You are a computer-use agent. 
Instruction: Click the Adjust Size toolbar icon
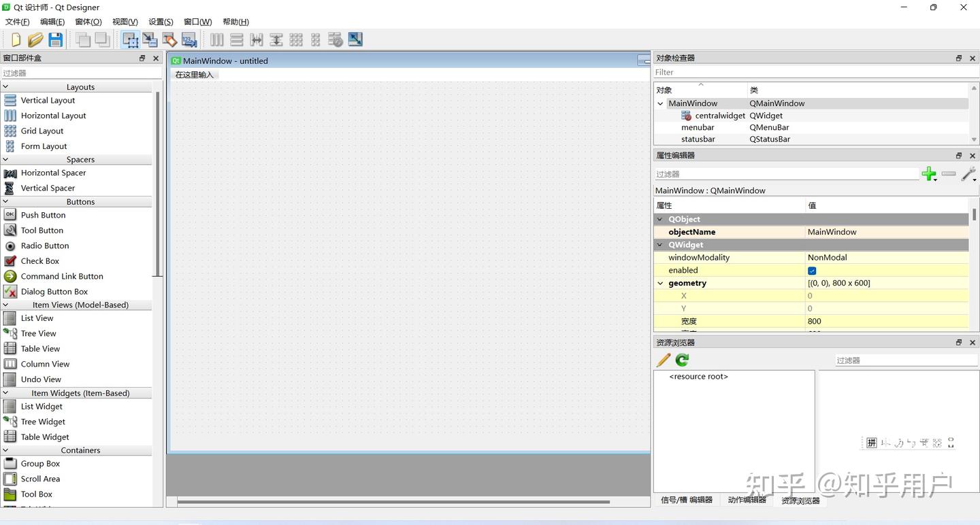355,39
